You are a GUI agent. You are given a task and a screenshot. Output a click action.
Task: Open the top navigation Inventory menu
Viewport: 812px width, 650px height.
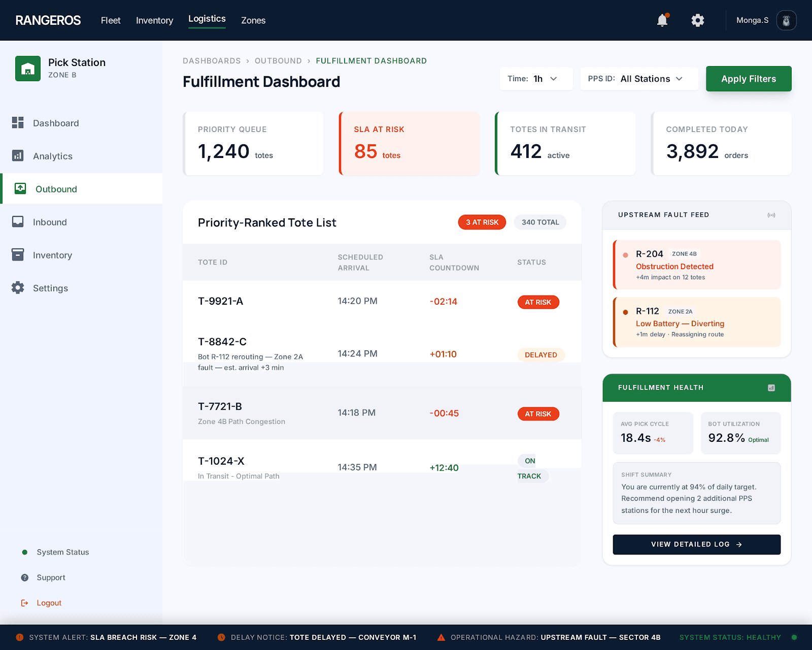[x=154, y=20]
